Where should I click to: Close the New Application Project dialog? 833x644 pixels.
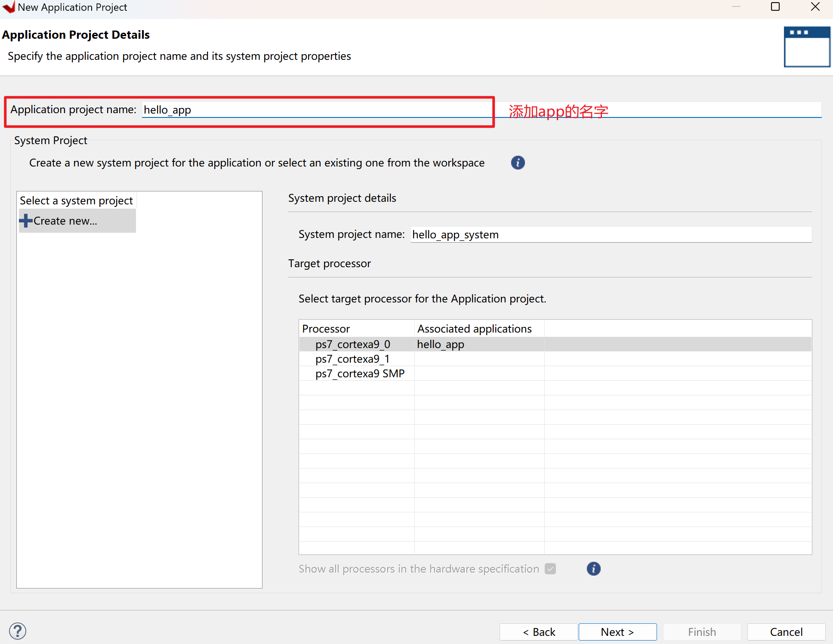815,6
